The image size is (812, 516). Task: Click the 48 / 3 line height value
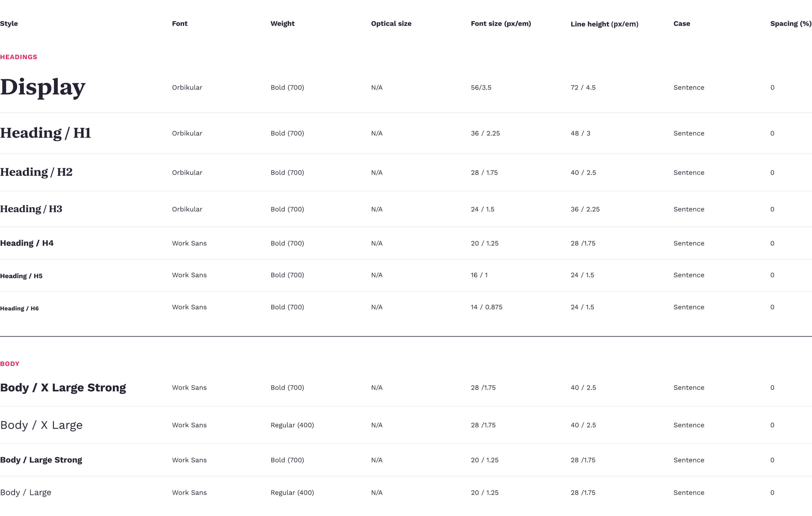click(x=580, y=133)
